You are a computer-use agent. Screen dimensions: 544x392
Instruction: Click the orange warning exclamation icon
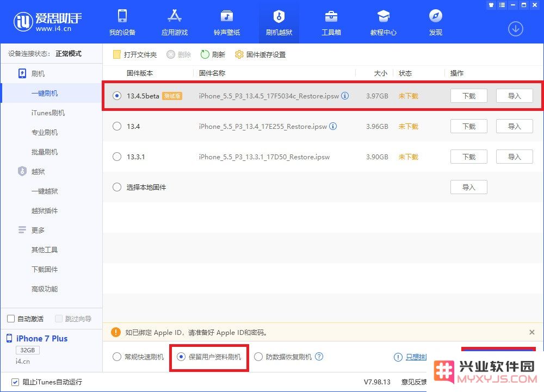click(x=115, y=332)
